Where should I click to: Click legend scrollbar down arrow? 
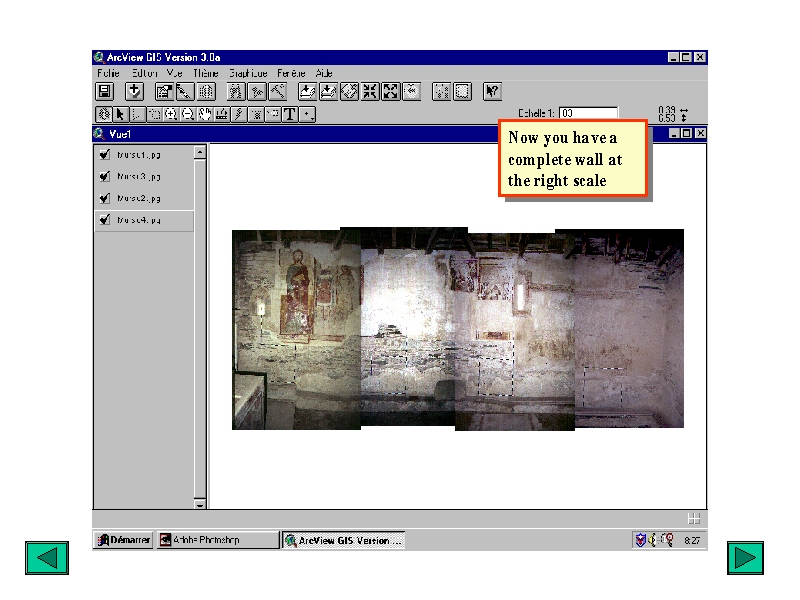pos(200,504)
